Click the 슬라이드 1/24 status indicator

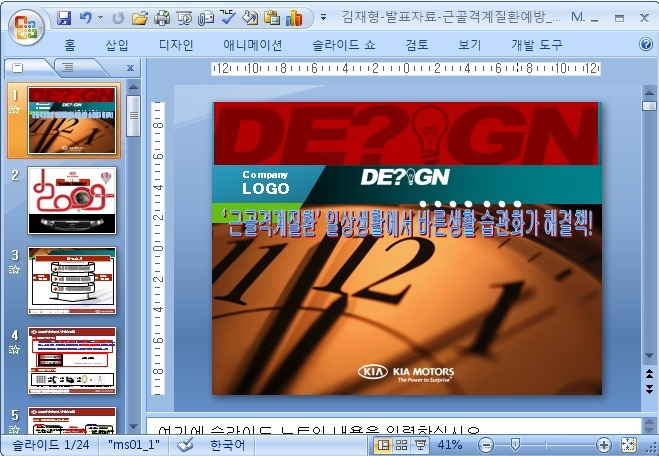click(x=50, y=445)
